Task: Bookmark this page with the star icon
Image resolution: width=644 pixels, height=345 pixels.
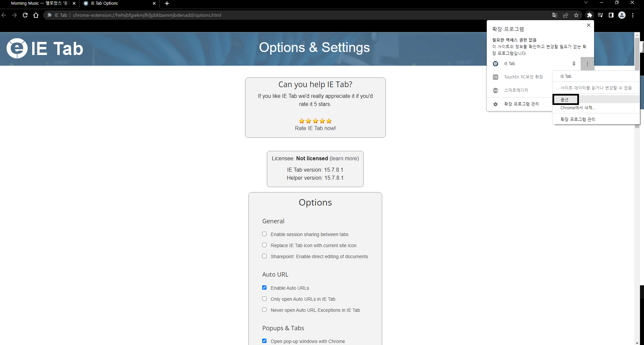Action: pos(576,15)
